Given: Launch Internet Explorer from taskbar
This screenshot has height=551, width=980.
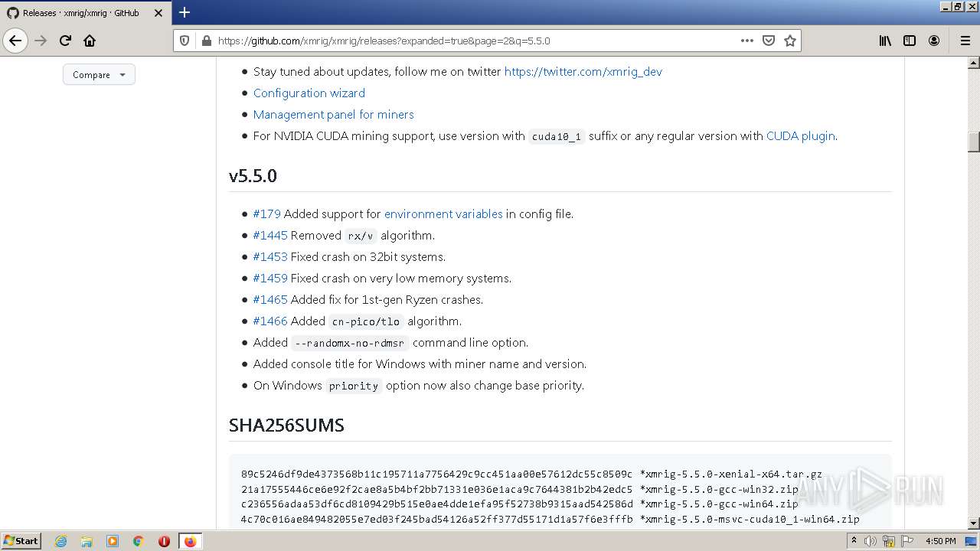Looking at the screenshot, I should [x=60, y=541].
